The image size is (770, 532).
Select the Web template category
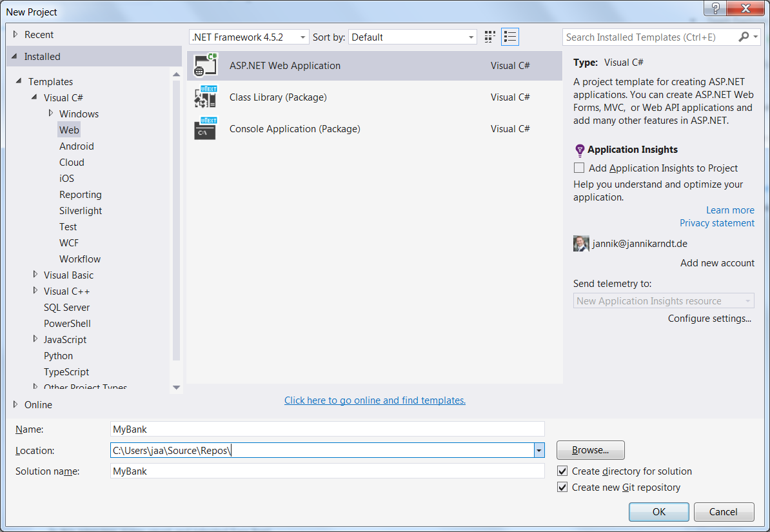point(69,130)
